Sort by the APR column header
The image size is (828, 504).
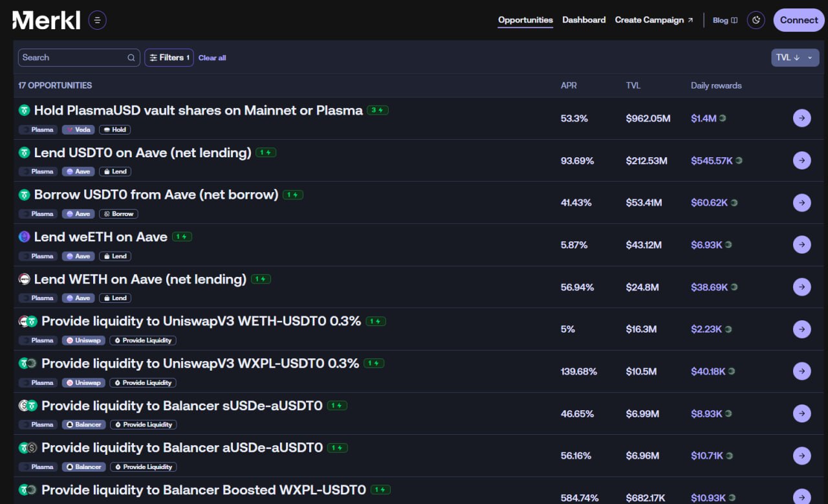tap(569, 85)
